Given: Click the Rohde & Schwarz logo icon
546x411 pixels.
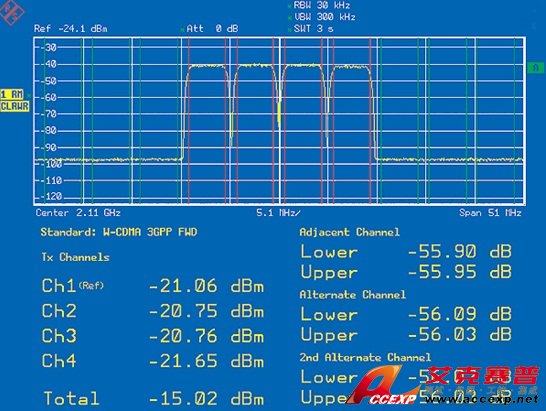Looking at the screenshot, I should click(x=11, y=11).
